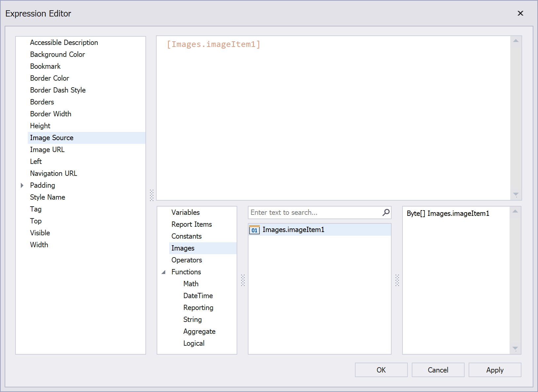Select the Visible property
Viewport: 538px width, 392px height.
pos(40,233)
